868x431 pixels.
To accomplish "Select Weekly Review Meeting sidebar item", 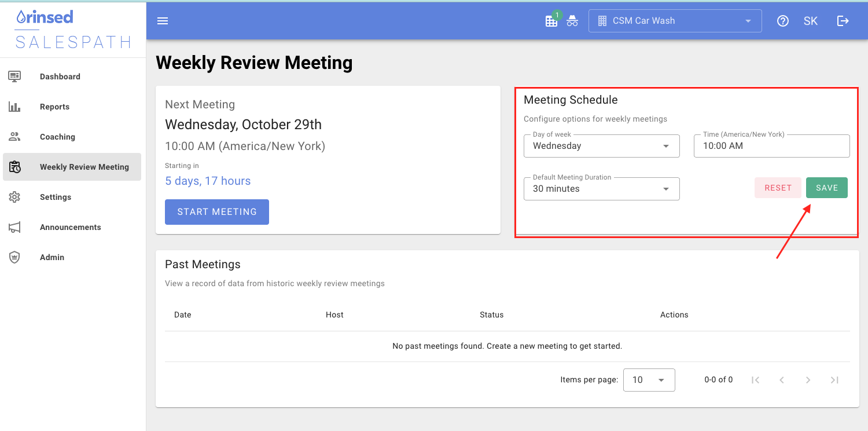I will (x=72, y=167).
